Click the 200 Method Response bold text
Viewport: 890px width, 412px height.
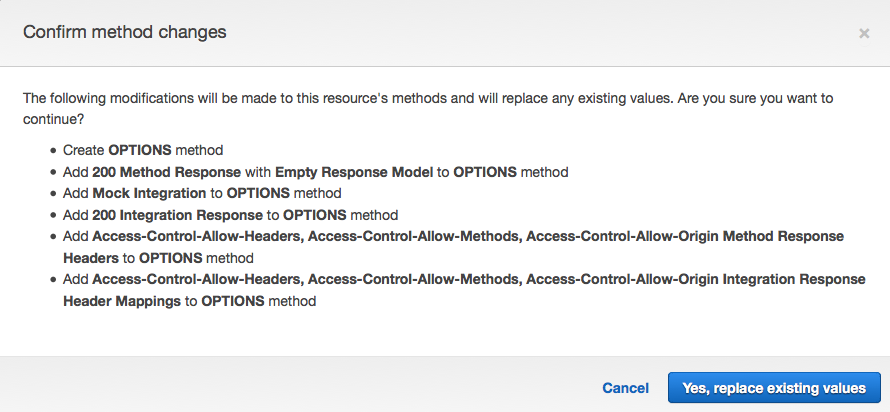(165, 172)
